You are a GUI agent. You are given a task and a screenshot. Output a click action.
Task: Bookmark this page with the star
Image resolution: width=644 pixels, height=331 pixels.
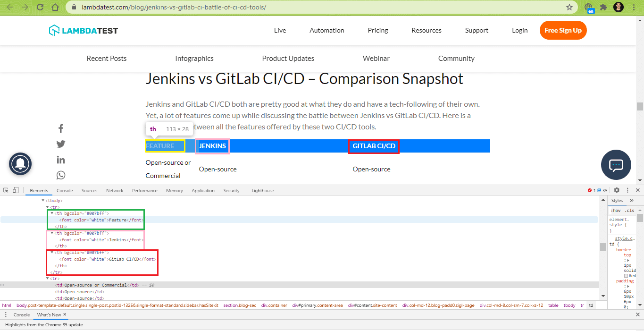[x=569, y=7]
